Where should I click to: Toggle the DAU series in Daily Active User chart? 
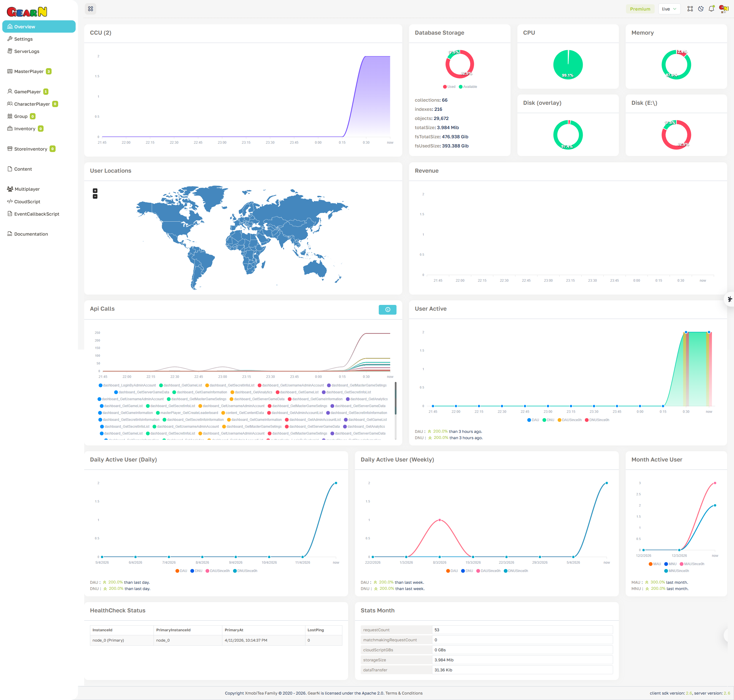coord(182,571)
